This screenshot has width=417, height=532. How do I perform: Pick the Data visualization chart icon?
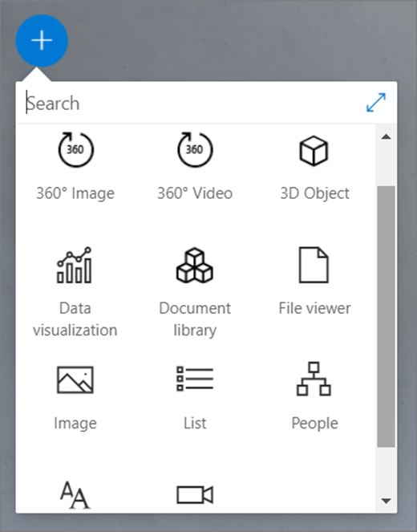tap(75, 265)
